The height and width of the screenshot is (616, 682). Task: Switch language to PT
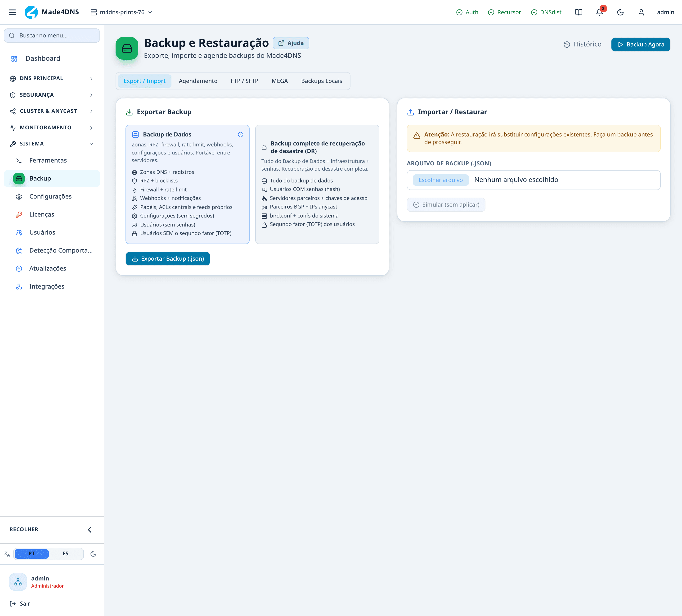31,554
